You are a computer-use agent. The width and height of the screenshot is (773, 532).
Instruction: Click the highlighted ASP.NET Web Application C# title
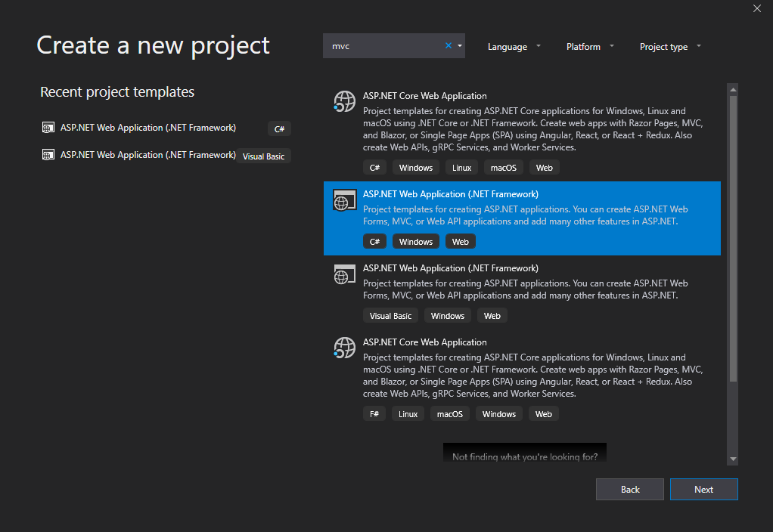point(451,194)
